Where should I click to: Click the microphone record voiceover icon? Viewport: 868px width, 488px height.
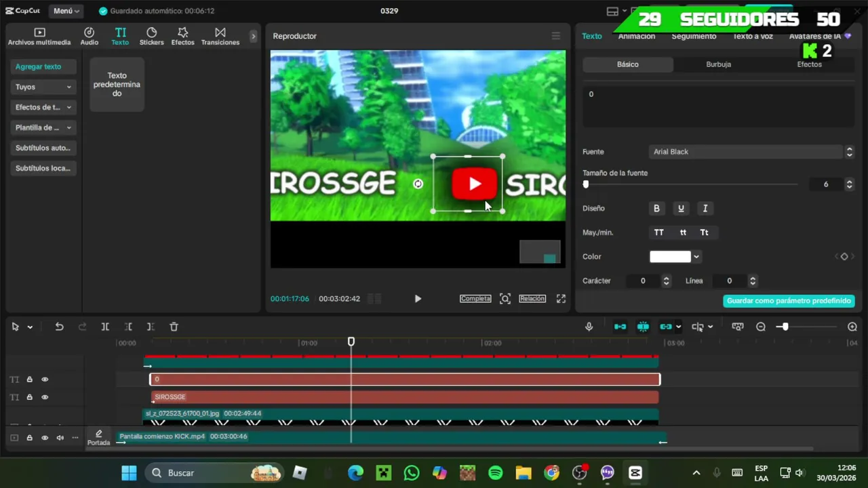coord(589,327)
